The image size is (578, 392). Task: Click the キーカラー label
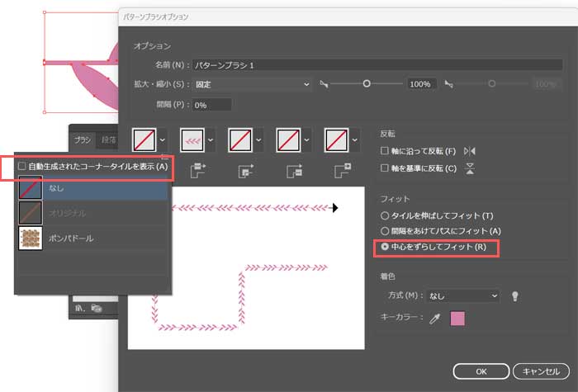click(x=401, y=317)
